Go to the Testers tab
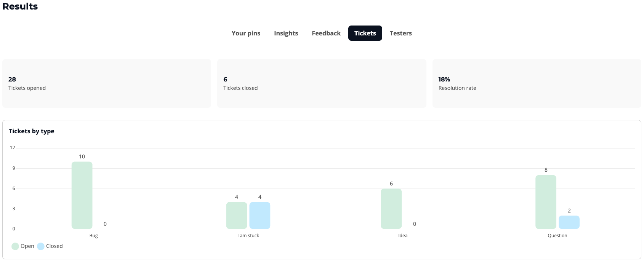Screen dimensions: 644x262 400,33
